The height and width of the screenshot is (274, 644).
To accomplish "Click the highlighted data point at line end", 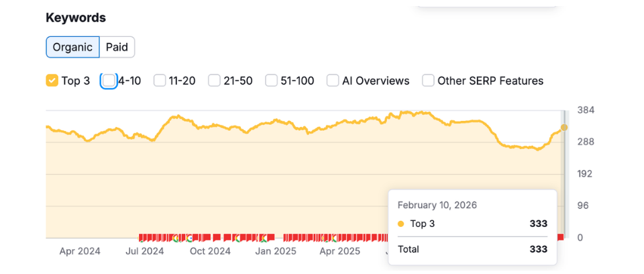I will tap(563, 128).
